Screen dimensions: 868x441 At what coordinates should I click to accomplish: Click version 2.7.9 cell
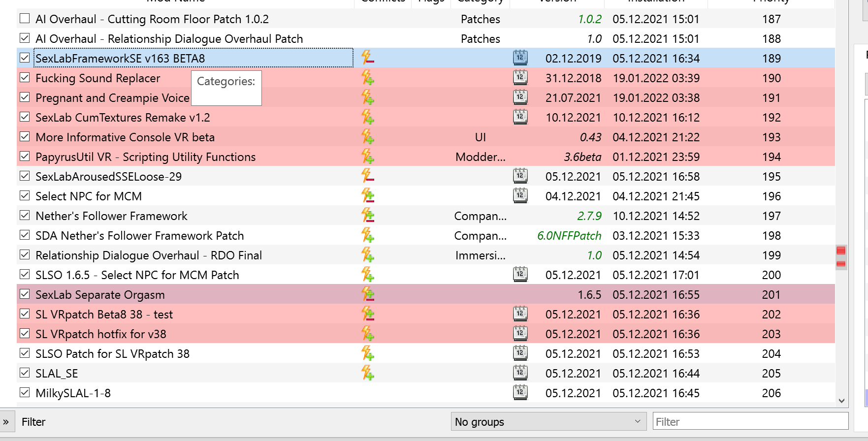pyautogui.click(x=589, y=216)
